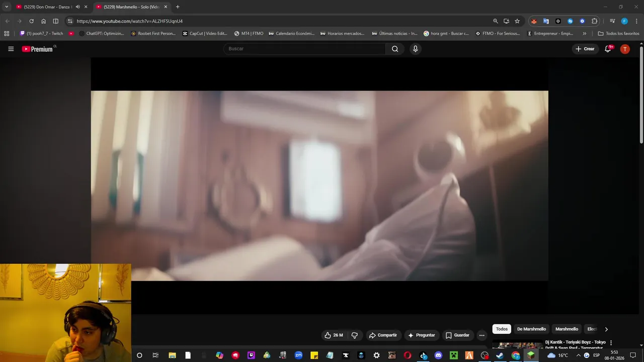
Task: View site information icon in address bar
Action: click(70, 21)
